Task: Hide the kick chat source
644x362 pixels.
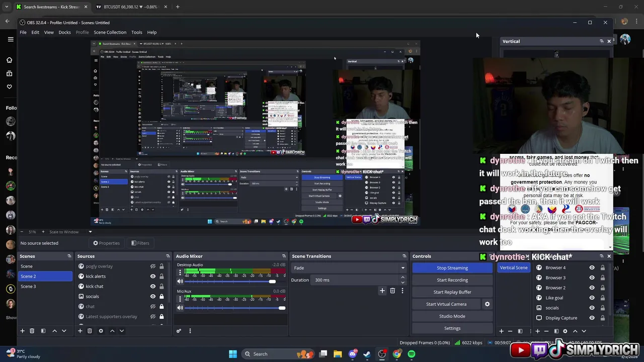Action: (153, 287)
